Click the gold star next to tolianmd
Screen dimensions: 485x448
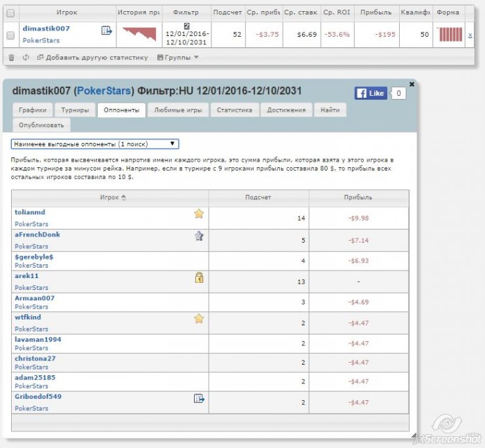point(199,214)
